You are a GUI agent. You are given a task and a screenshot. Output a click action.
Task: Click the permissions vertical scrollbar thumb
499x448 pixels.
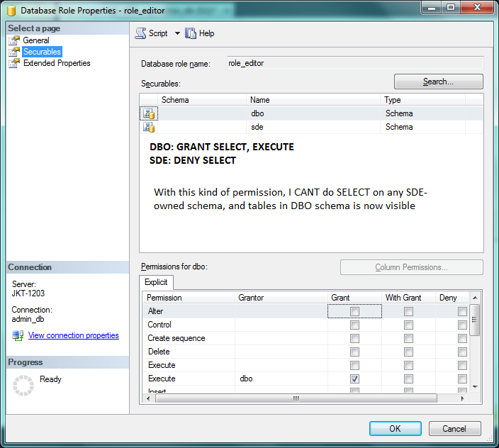tap(475, 320)
